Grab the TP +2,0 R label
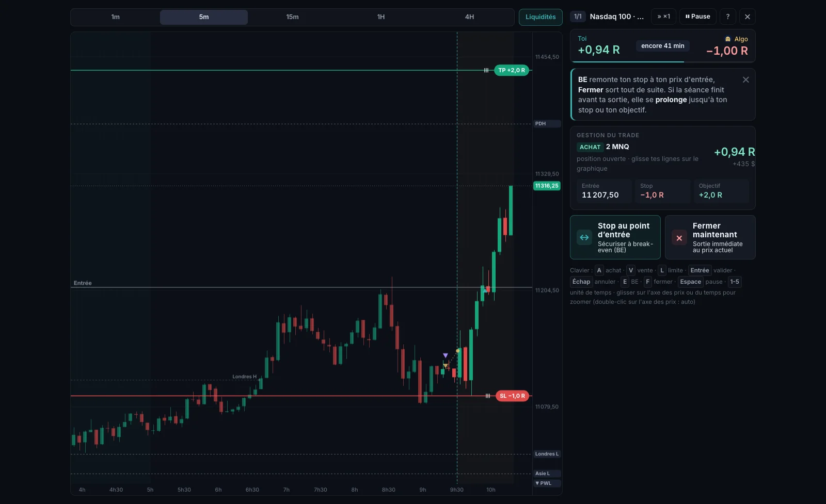The width and height of the screenshot is (826, 504). [512, 70]
